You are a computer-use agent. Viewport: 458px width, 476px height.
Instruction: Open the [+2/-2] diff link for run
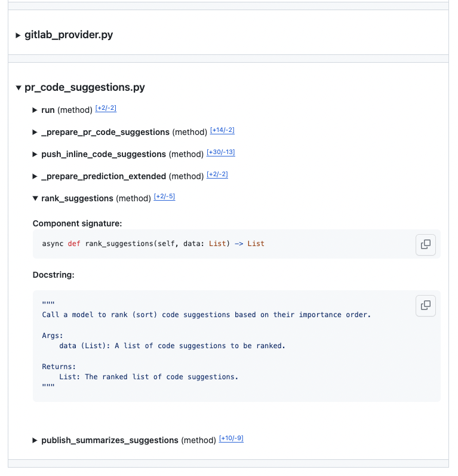[106, 108]
